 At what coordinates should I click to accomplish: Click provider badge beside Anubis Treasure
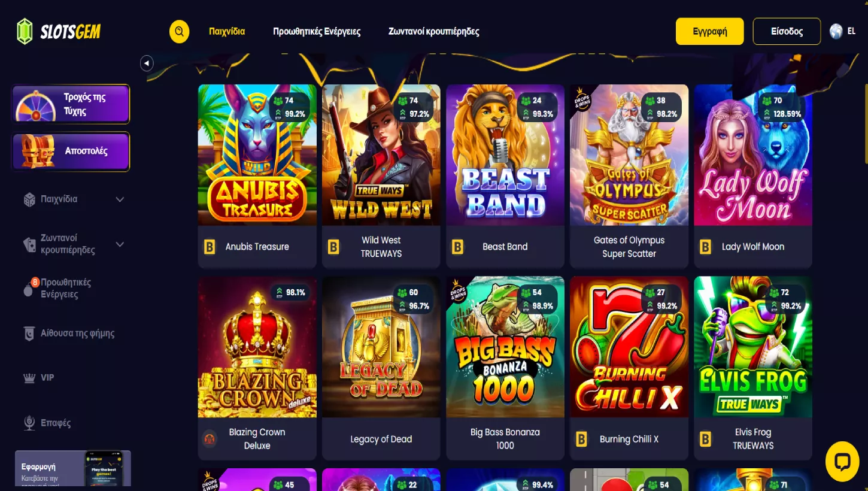coord(210,247)
